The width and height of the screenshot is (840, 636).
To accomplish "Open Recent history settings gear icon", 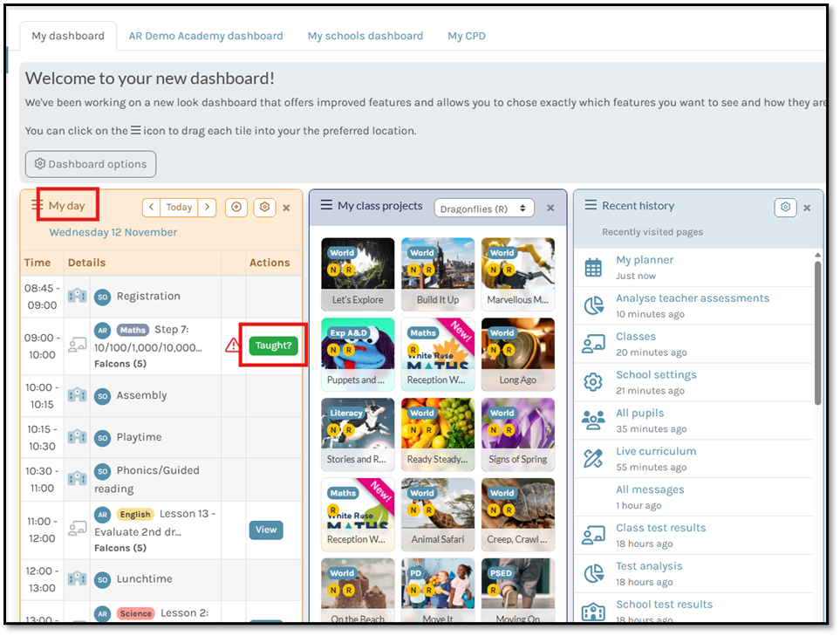I will [785, 207].
